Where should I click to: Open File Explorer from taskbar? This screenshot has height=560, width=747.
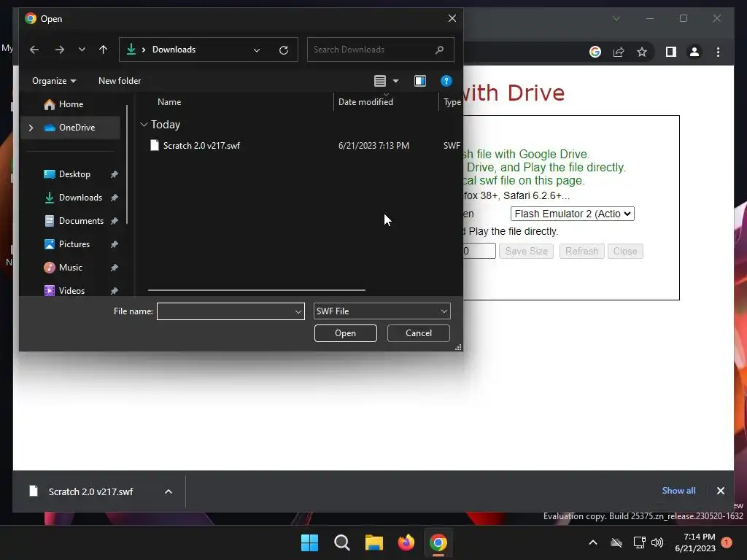pos(374,542)
